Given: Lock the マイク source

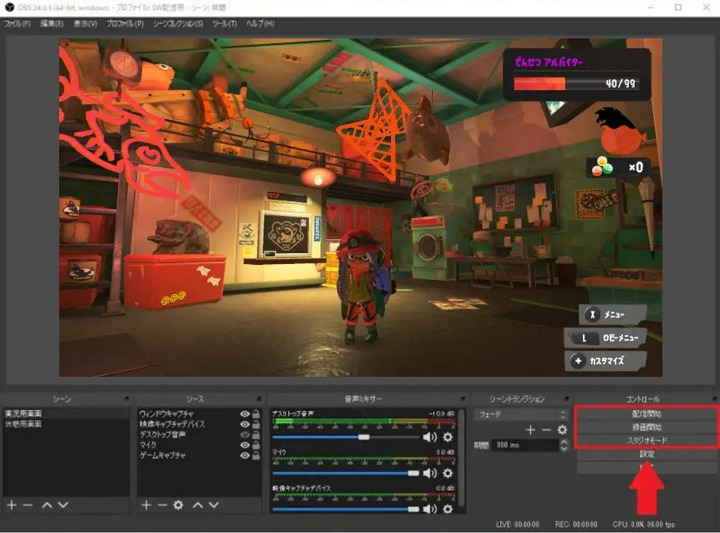Looking at the screenshot, I should [x=256, y=445].
